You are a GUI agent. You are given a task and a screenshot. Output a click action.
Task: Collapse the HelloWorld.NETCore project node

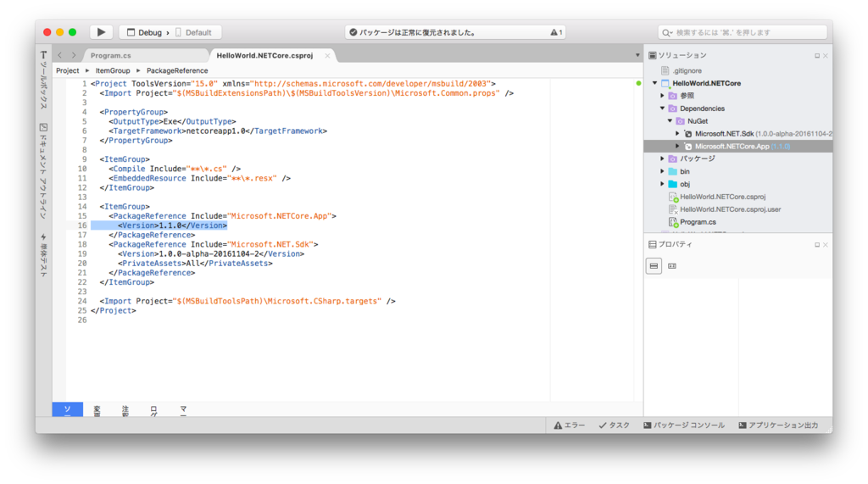tap(655, 83)
